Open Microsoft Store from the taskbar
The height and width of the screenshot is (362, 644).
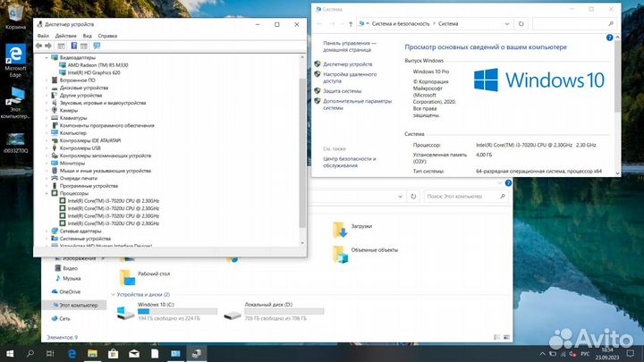113,353
